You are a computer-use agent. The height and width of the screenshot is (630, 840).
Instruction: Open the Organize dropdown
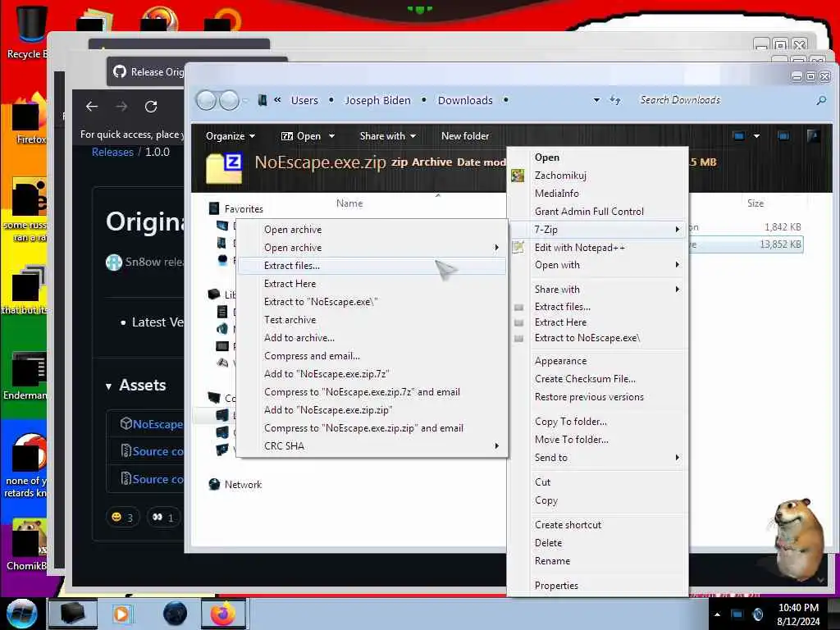[x=231, y=136]
